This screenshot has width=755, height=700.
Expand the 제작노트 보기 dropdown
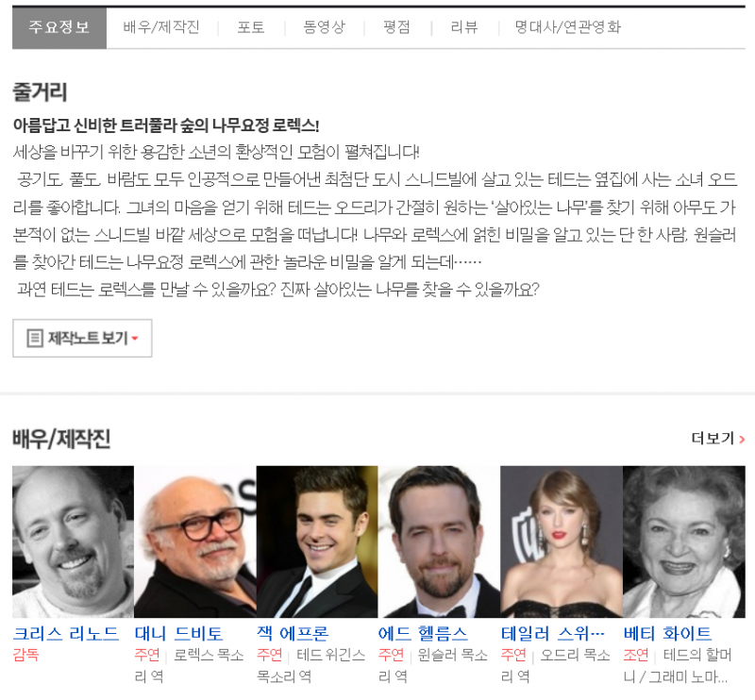(x=82, y=338)
